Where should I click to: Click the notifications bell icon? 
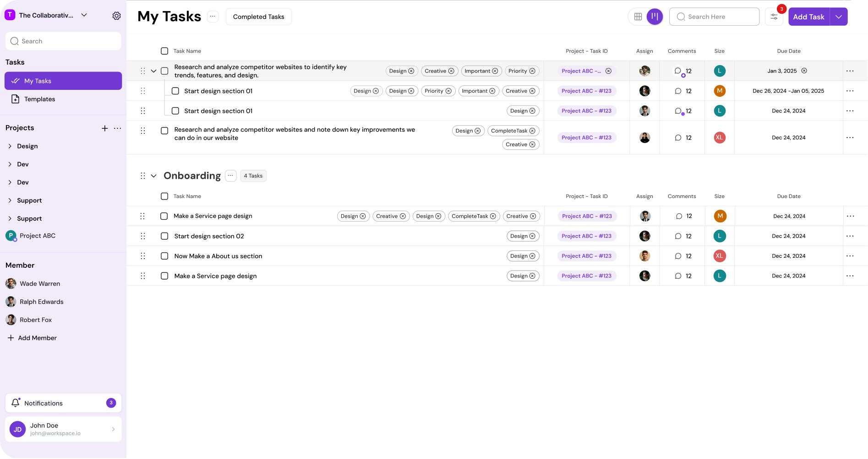(x=16, y=403)
